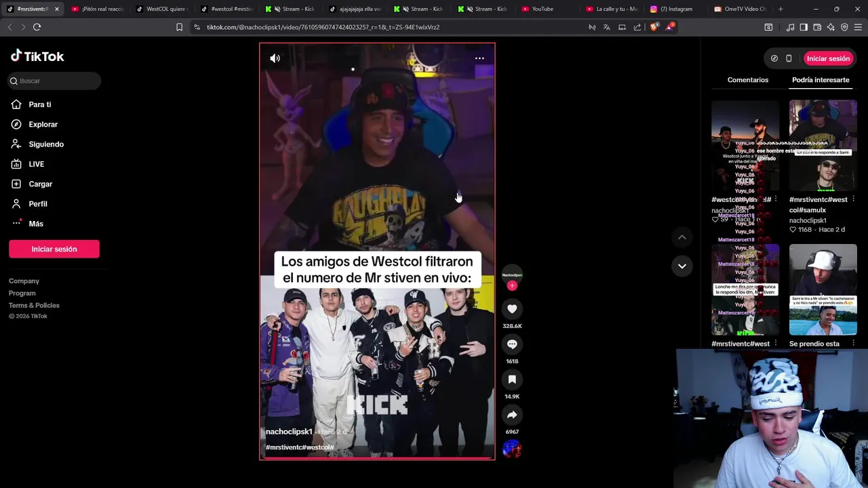The width and height of the screenshot is (868, 488).
Task: Click the nachoclipsk1 username on video
Action: [289, 432]
